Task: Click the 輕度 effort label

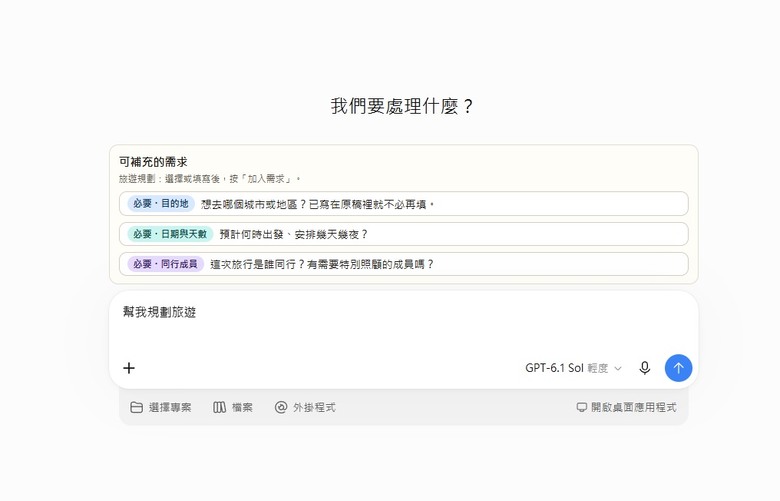Action: click(598, 368)
